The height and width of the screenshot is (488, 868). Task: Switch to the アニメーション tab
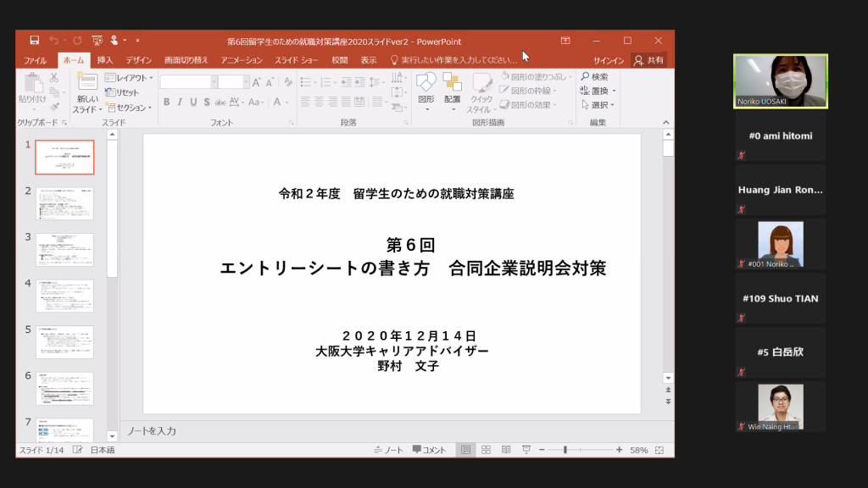[242, 60]
